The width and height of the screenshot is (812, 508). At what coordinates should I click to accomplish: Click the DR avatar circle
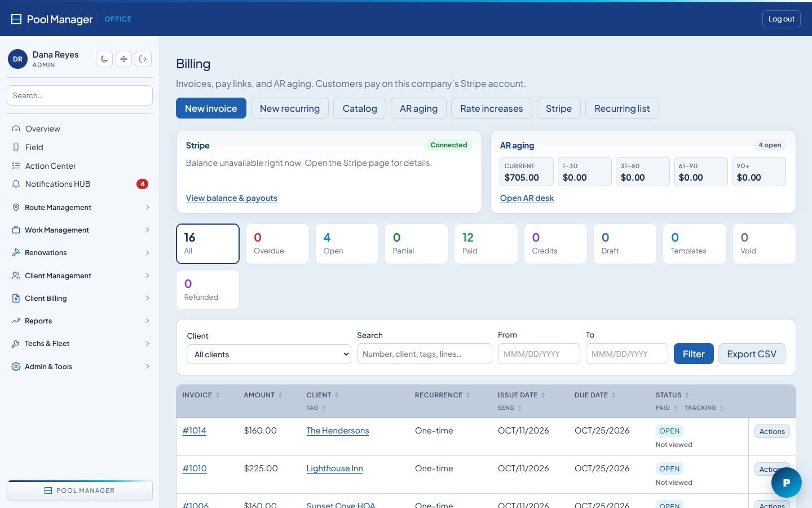17,59
